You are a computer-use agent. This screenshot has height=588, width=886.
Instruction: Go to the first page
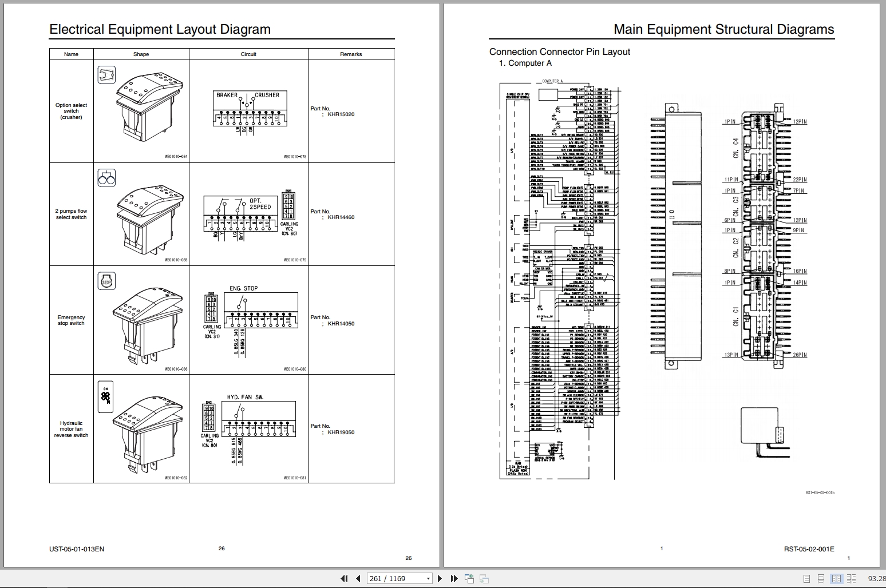pos(345,578)
